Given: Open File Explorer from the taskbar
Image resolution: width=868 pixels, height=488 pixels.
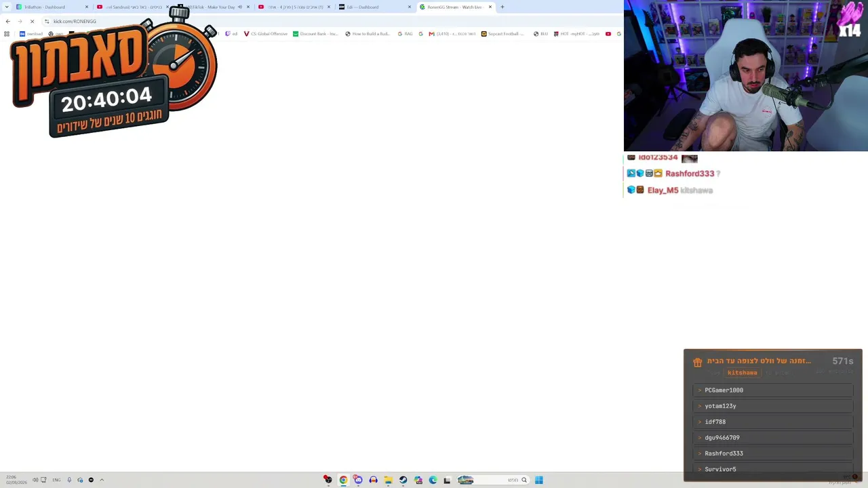Looking at the screenshot, I should (388, 480).
